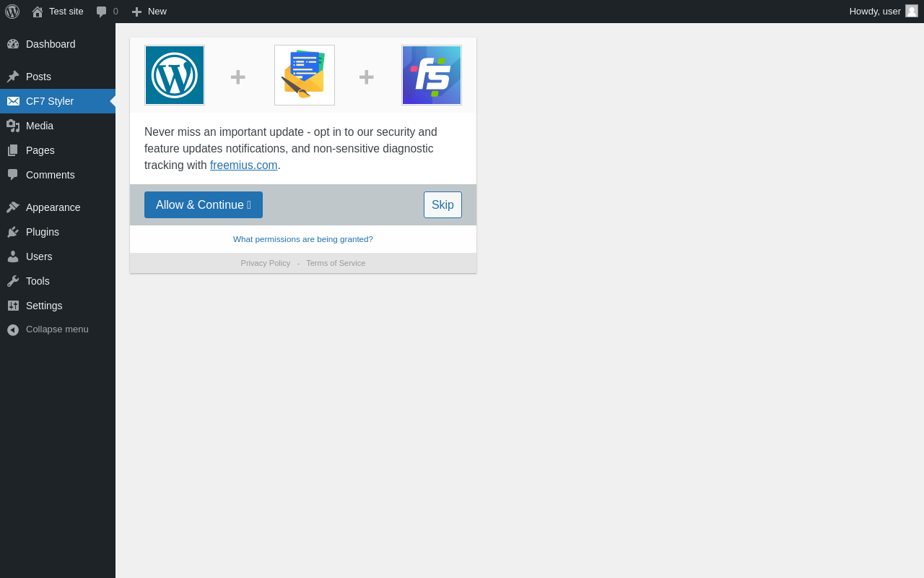Click the Media icon in sidebar
Viewport: 924px width, 578px height.
[x=13, y=126]
